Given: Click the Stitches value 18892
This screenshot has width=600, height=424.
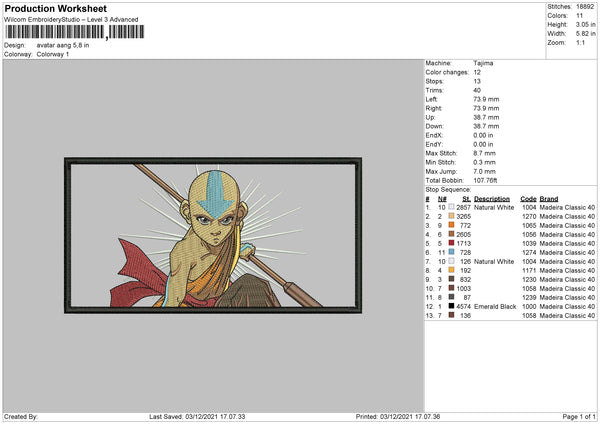Looking at the screenshot, I should [585, 7].
